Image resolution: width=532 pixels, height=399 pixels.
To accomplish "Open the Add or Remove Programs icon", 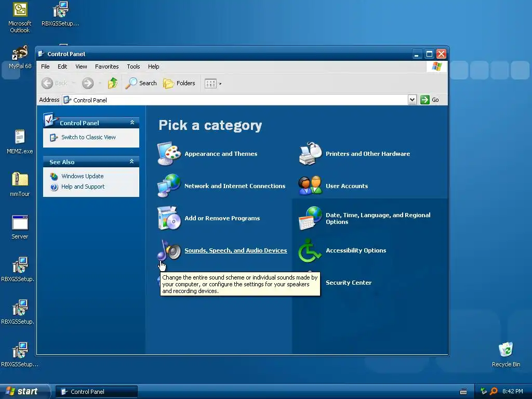I will click(x=169, y=218).
